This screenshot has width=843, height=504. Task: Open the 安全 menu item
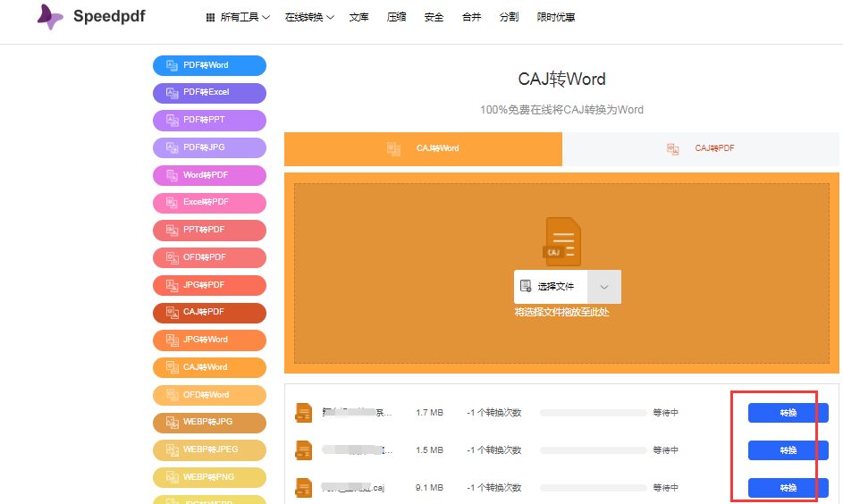[x=434, y=17]
